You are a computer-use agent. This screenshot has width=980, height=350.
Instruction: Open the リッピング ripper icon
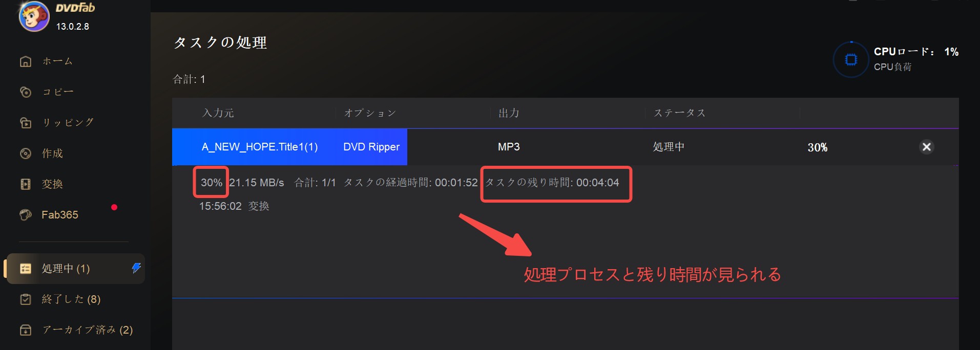coord(26,123)
